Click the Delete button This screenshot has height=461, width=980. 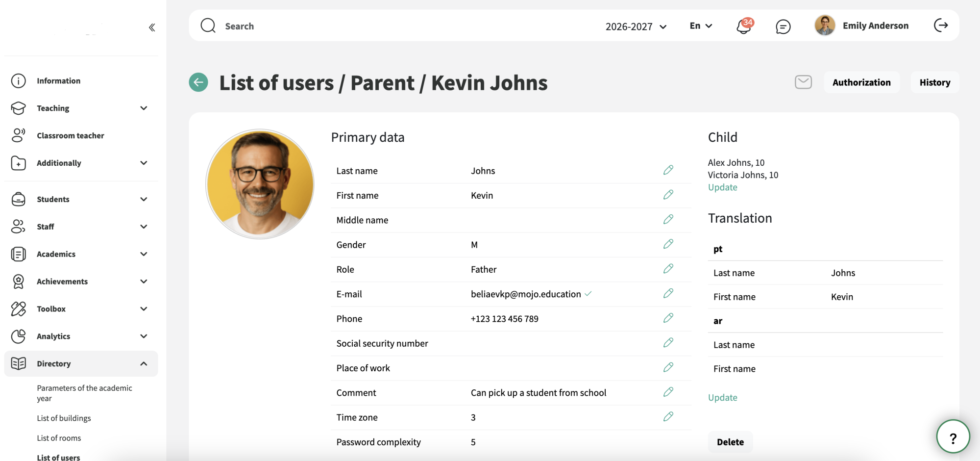(x=730, y=442)
